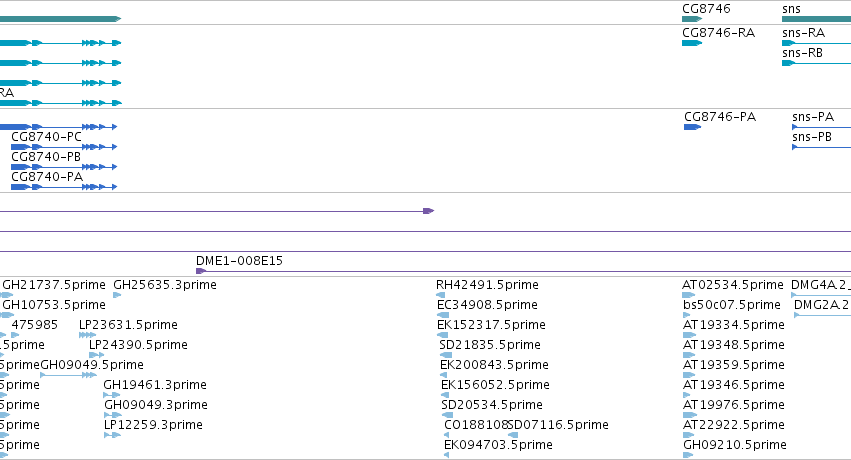This screenshot has width=851, height=460.
Task: Select the CG8746 gene label
Action: [x=706, y=9]
